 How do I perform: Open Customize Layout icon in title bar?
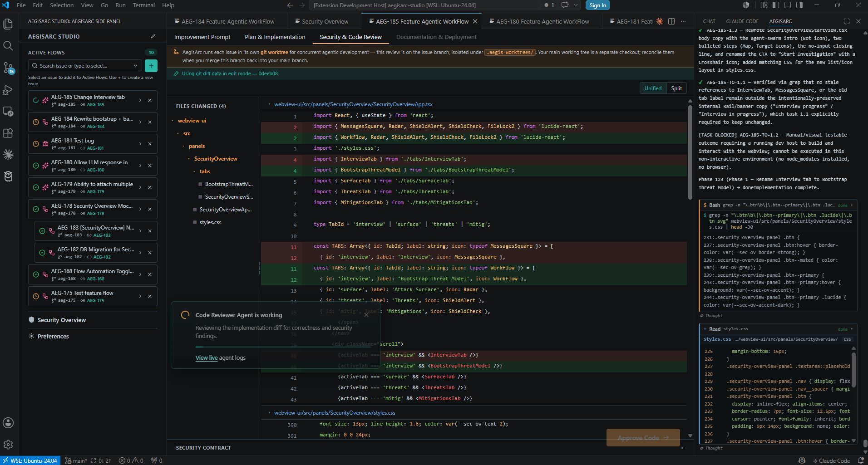pyautogui.click(x=764, y=5)
